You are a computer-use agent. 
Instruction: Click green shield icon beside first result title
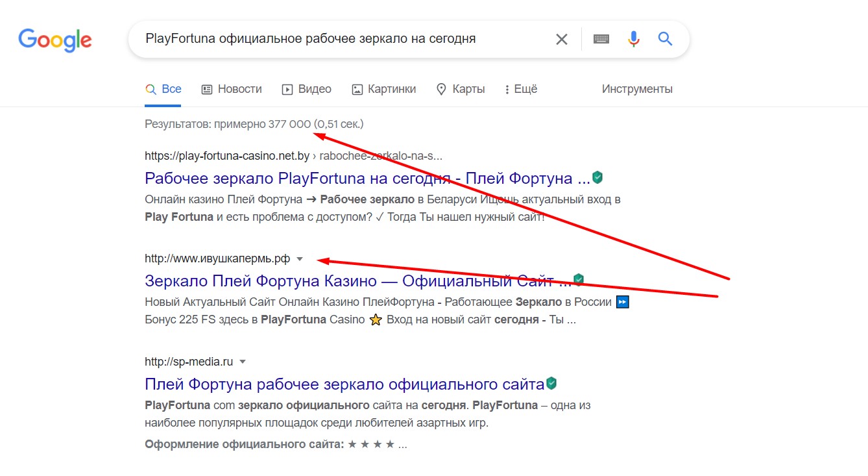click(597, 177)
